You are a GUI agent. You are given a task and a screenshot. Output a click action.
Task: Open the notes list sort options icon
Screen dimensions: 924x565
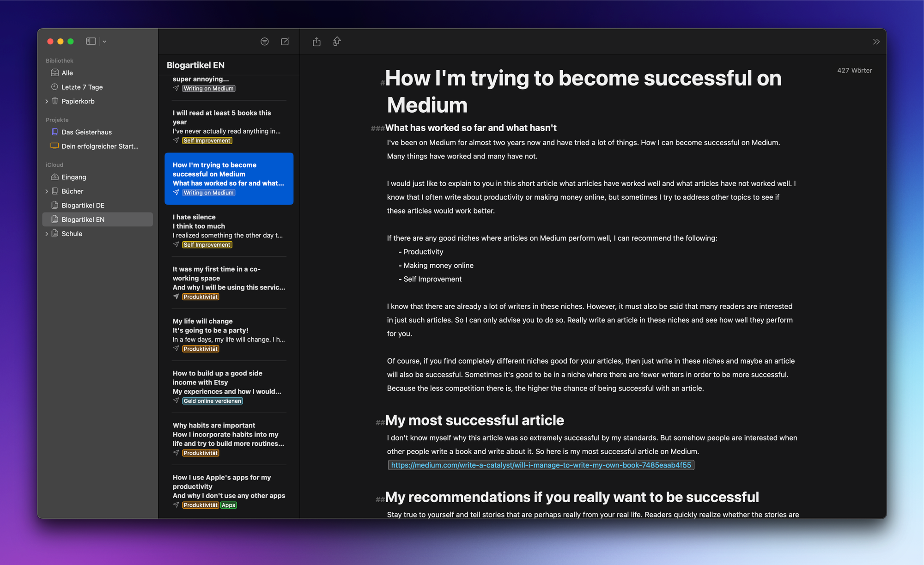coord(264,42)
